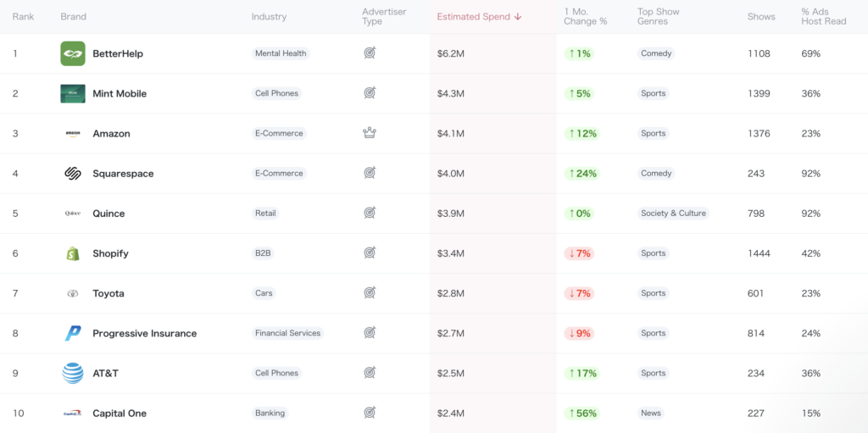Select the Financial Services industry tag

(287, 333)
